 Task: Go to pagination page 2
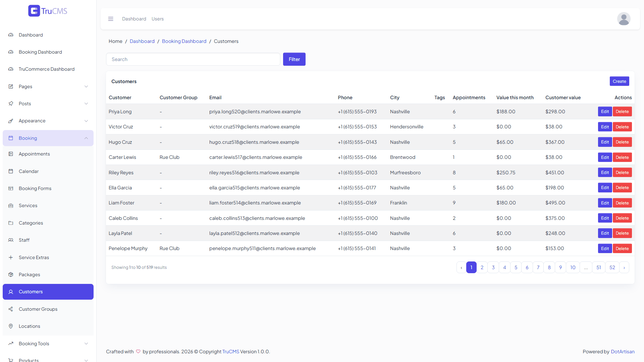pos(482,267)
